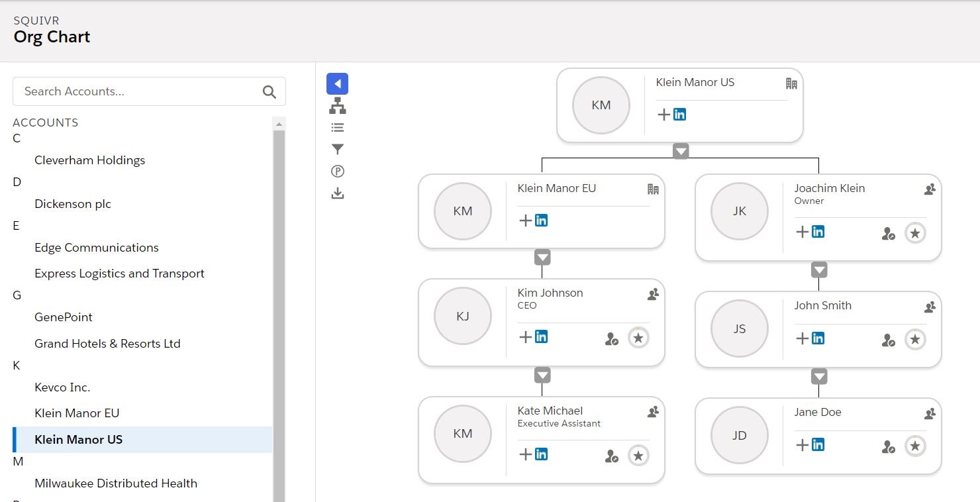
Task: Toggle star on Kate Michael card
Action: click(x=638, y=455)
